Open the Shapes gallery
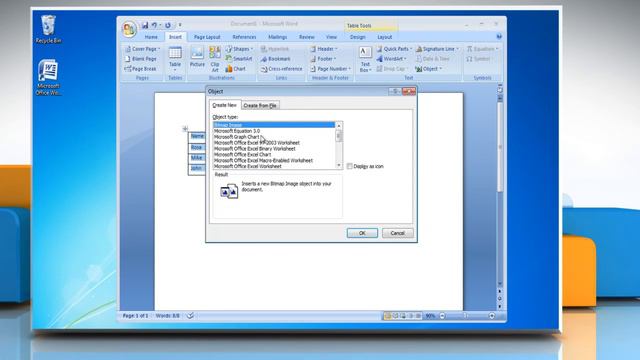The height and width of the screenshot is (360, 640). coord(239,49)
